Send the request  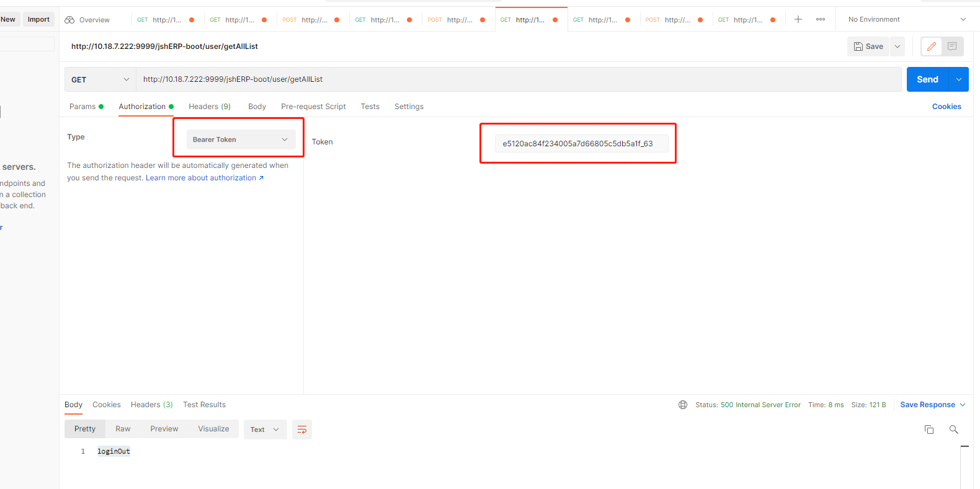927,79
